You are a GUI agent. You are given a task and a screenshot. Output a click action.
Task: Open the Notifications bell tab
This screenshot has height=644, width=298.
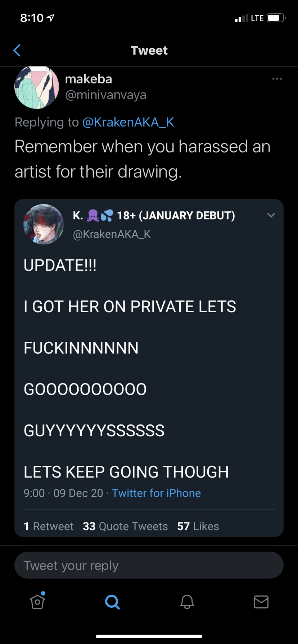click(x=187, y=602)
